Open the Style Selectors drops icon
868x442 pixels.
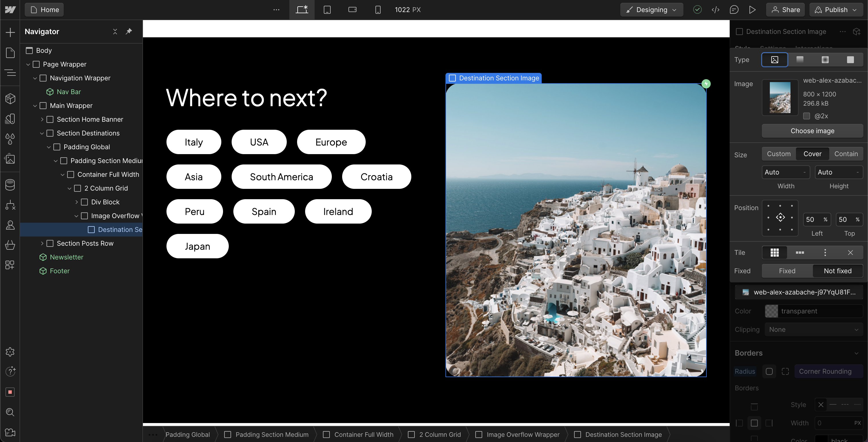[10, 139]
